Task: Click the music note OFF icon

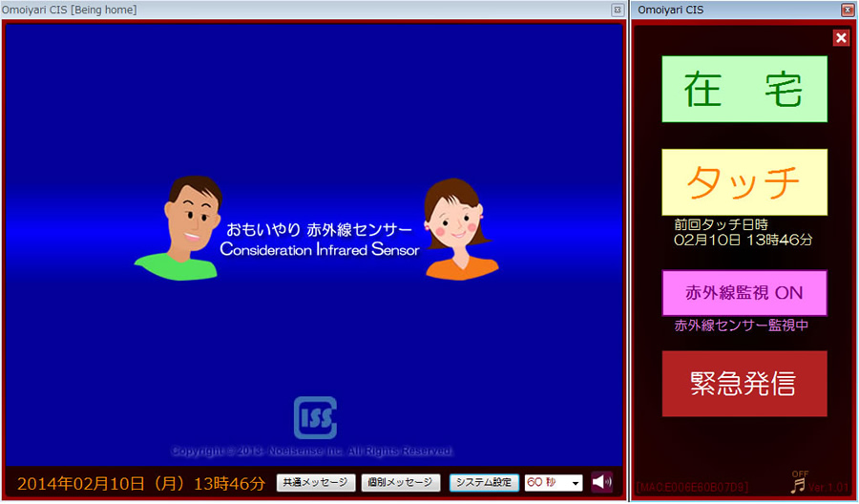Action: click(x=798, y=483)
